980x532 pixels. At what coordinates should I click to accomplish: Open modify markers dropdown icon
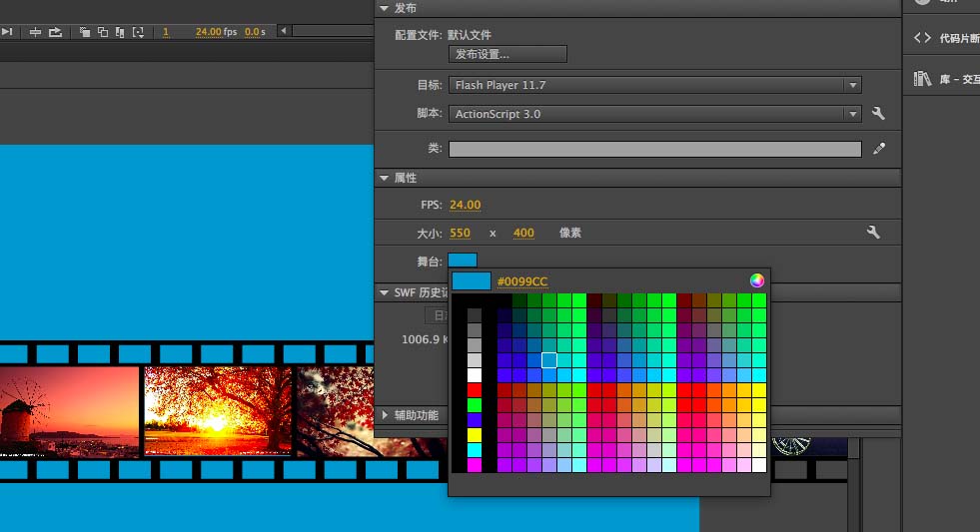click(x=138, y=32)
